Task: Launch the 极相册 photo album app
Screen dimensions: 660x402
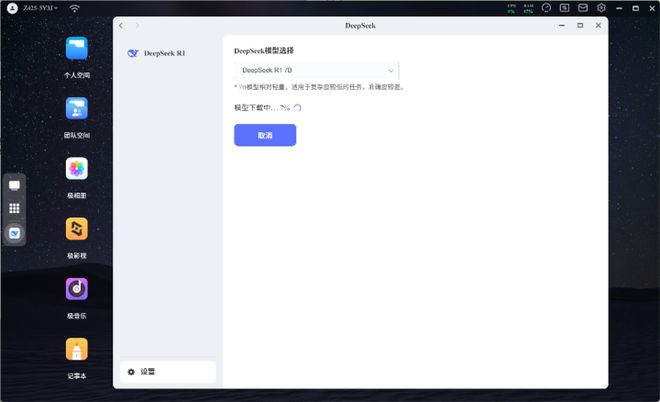Action: [77, 168]
